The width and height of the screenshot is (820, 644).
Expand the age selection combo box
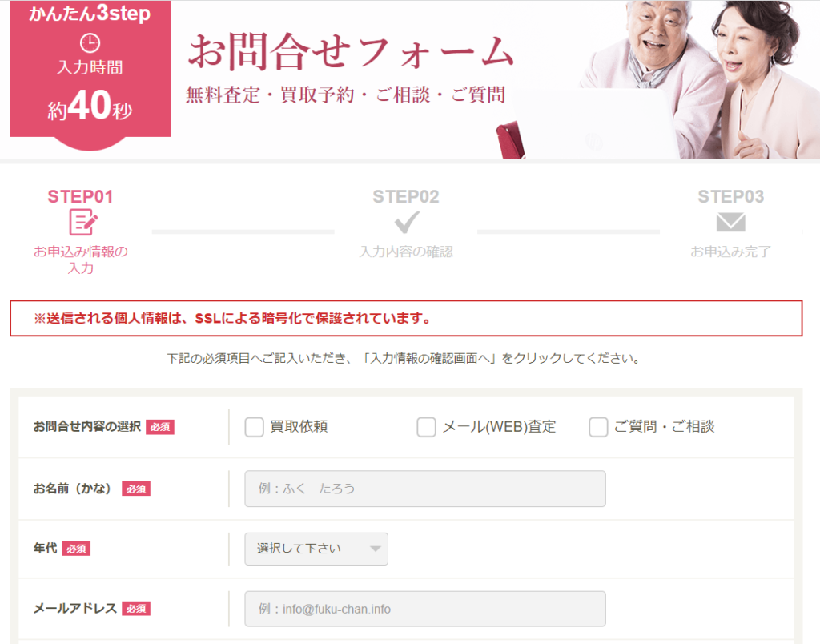316,549
